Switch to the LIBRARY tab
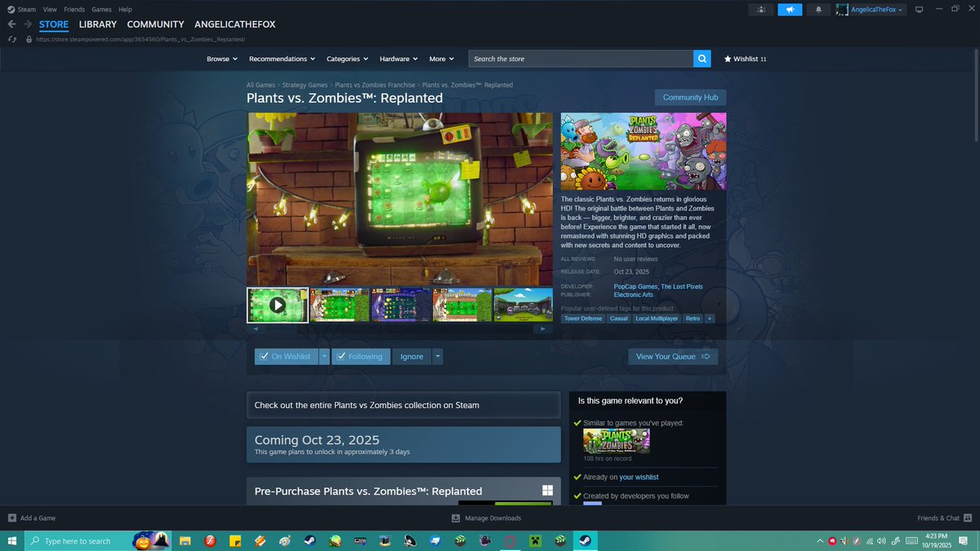The image size is (980, 551). click(98, 24)
